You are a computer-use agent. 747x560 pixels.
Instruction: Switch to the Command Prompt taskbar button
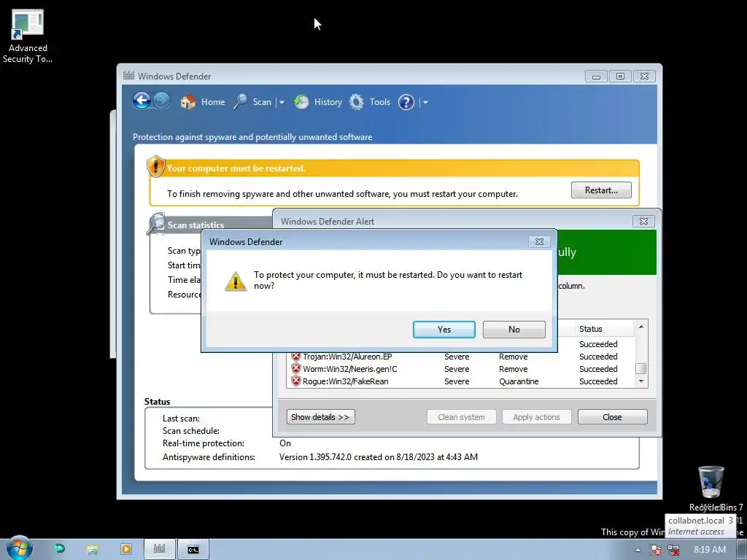193,549
